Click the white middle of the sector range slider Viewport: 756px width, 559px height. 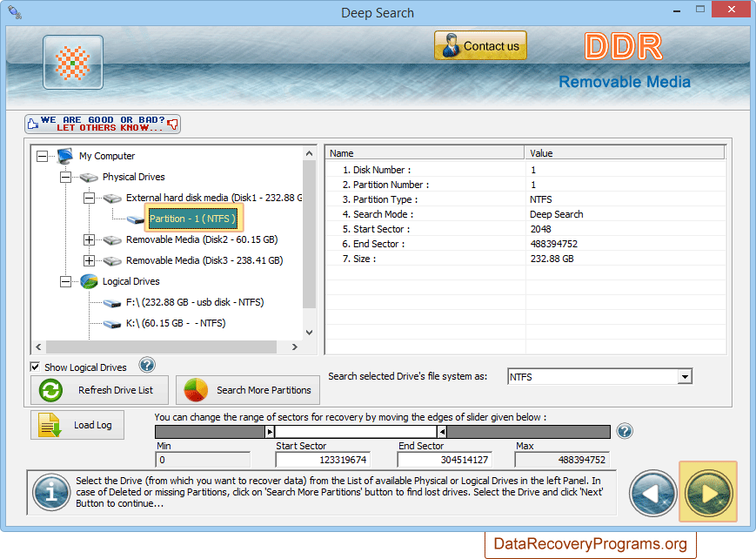pos(356,432)
